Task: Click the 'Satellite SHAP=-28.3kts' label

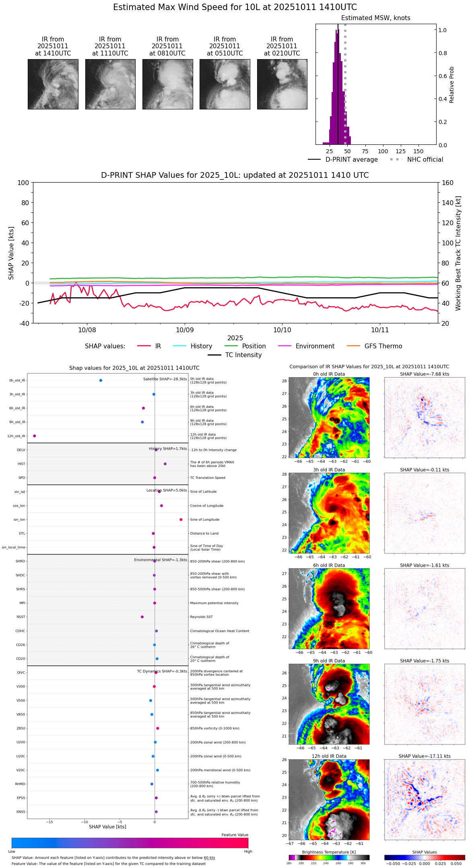Action: (x=165, y=379)
